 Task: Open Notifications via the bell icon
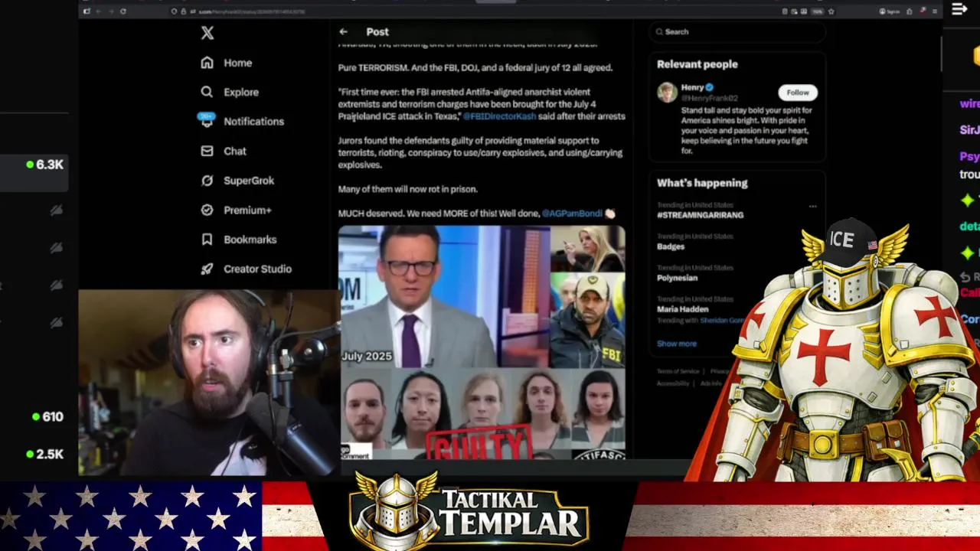click(207, 121)
